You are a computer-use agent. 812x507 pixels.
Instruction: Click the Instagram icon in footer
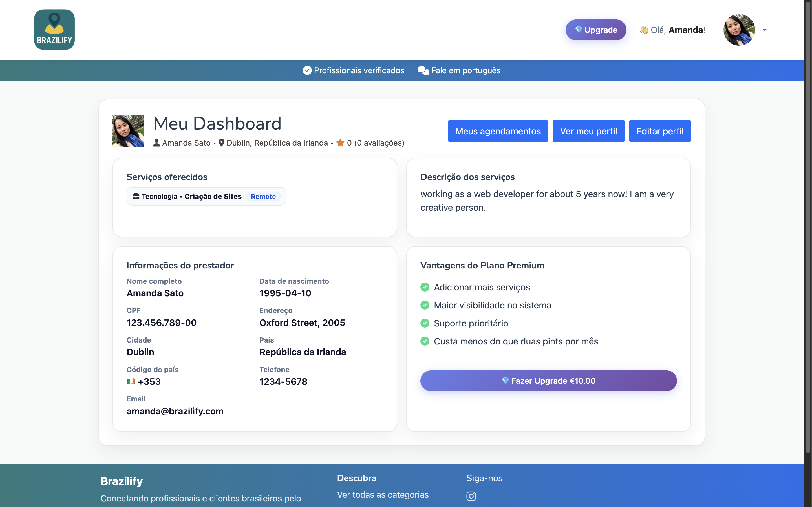point(471,496)
